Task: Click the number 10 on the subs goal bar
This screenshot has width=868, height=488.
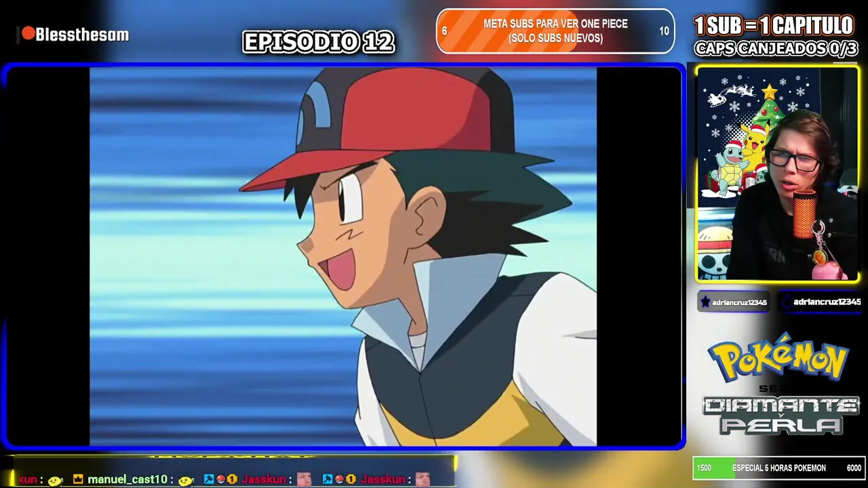Action: [664, 31]
